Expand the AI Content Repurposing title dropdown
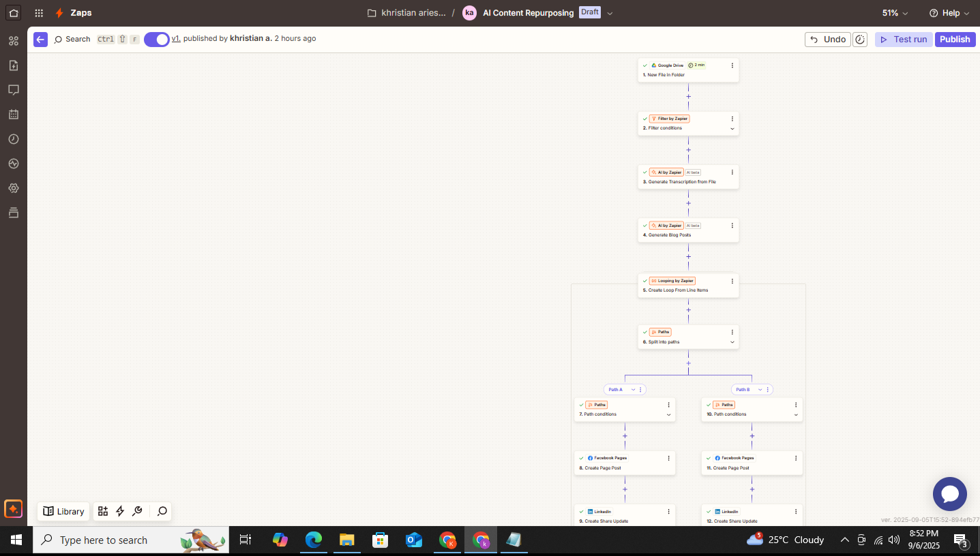980x556 pixels. pos(610,13)
